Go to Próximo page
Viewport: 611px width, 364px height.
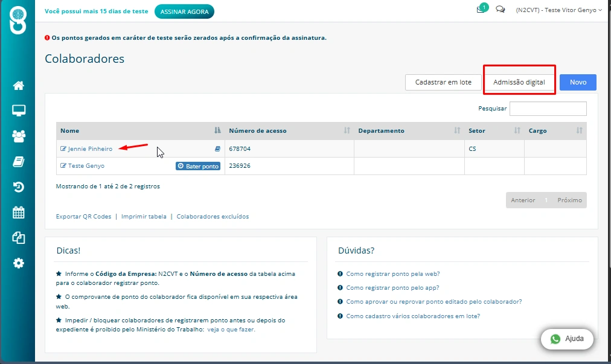tap(569, 200)
